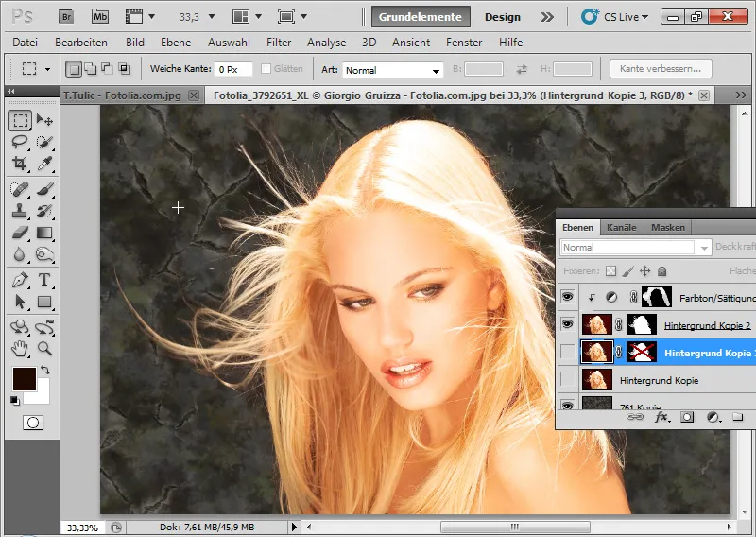Show the selected Hintergrund Kopie 3 layer

point(568,353)
